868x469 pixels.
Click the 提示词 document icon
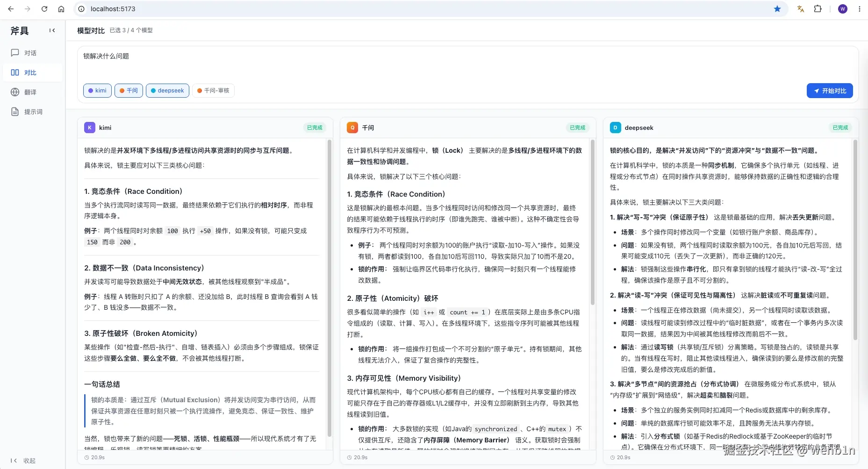pyautogui.click(x=15, y=112)
